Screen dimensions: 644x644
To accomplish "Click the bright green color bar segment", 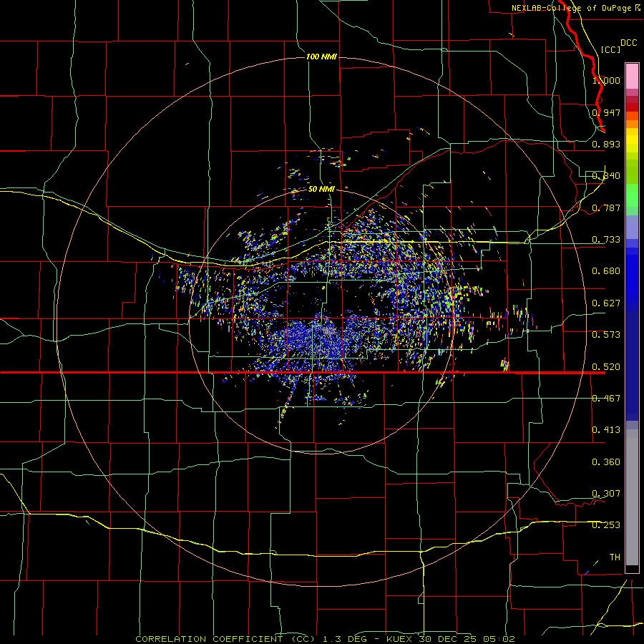I will [632, 195].
